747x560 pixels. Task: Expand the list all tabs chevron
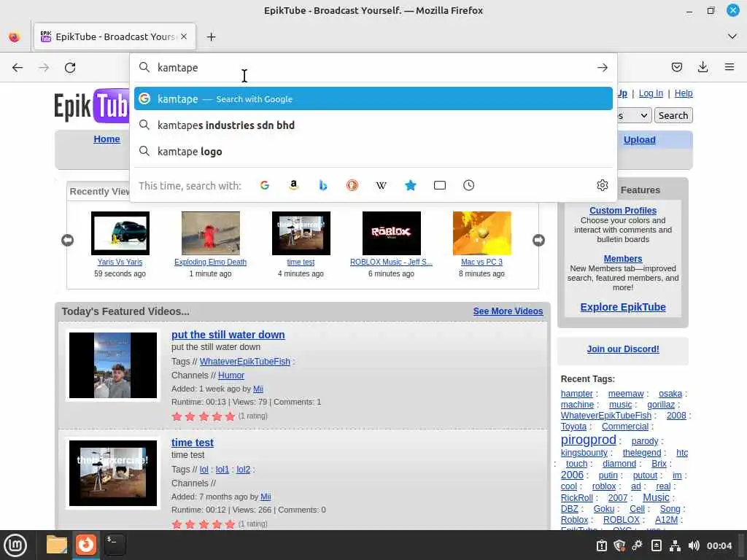pyautogui.click(x=732, y=36)
